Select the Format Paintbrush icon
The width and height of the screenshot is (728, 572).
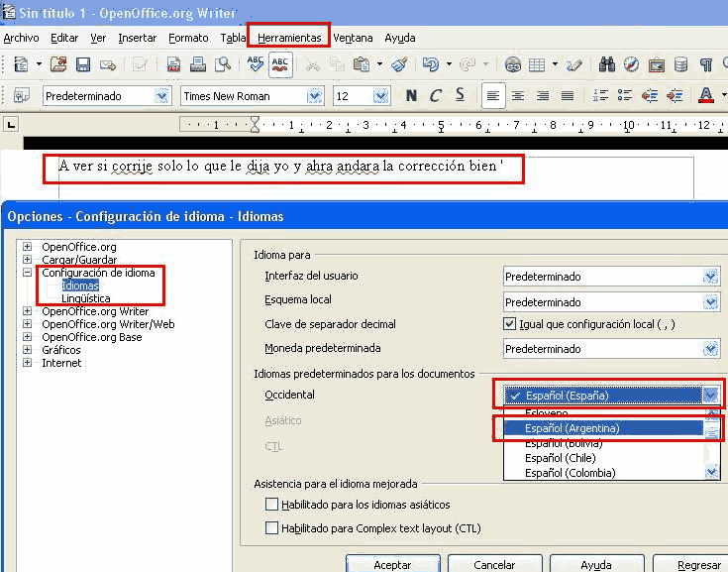pos(399,64)
